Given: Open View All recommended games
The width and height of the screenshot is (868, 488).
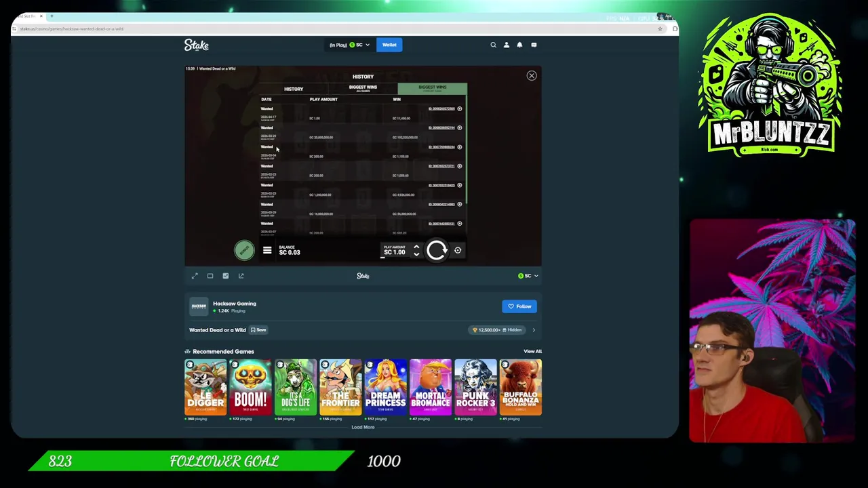Looking at the screenshot, I should click(x=532, y=351).
